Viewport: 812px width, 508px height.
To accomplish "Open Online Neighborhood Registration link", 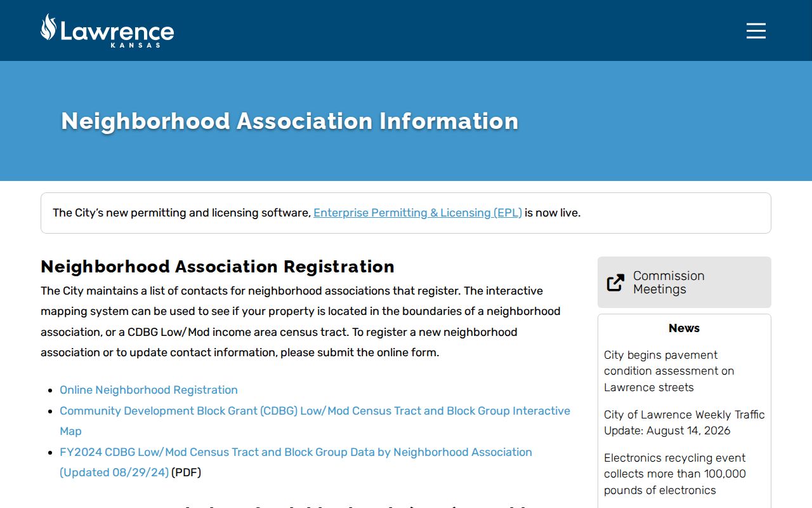I will [148, 390].
